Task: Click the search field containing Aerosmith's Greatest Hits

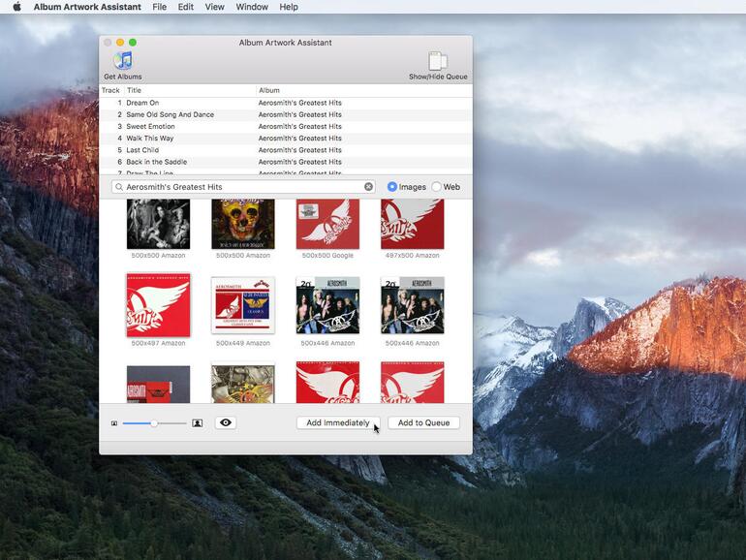Action: (x=242, y=187)
